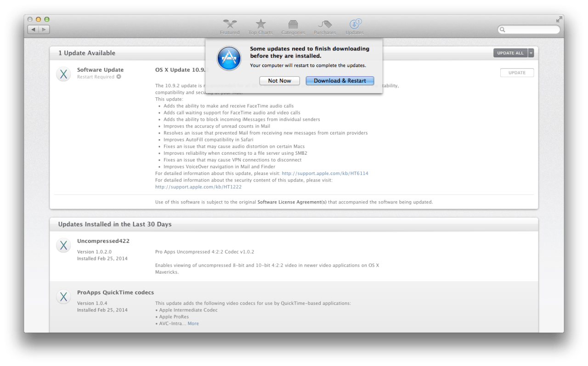Image resolution: width=588 pixels, height=366 pixels.
Task: Open the Top Charts tab
Action: pyautogui.click(x=260, y=27)
